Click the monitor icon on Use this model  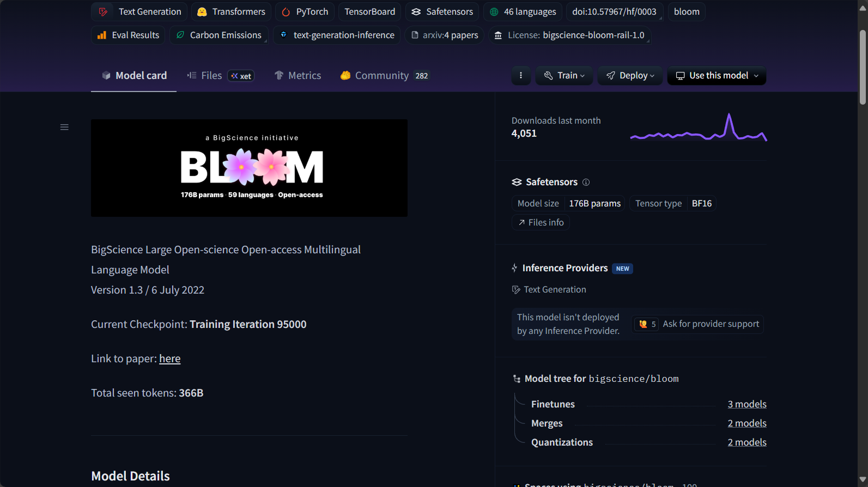(681, 76)
